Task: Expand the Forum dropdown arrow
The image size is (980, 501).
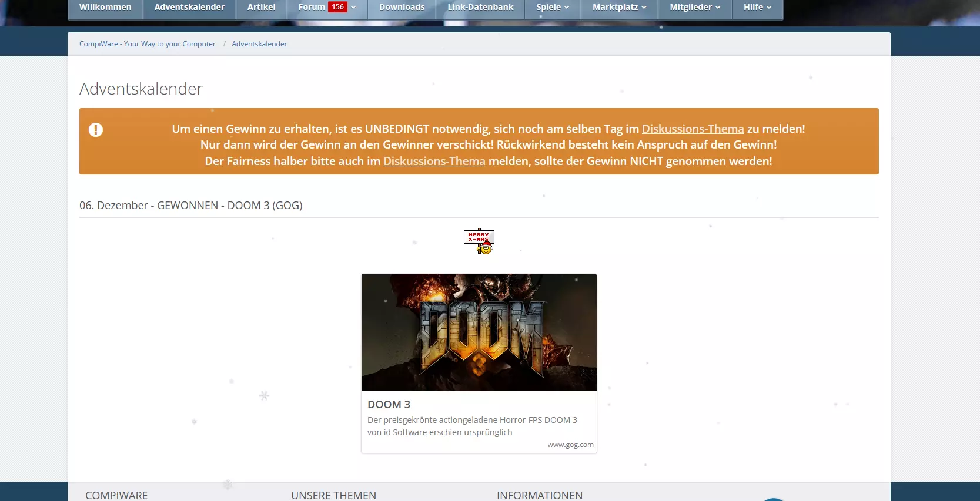Action: click(354, 8)
